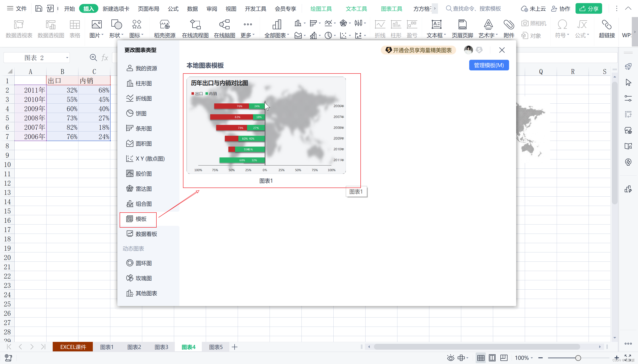Image resolution: width=638 pixels, height=364 pixels.
Task: Expand scatter chart dropdown in ribbon
Action: click(350, 35)
